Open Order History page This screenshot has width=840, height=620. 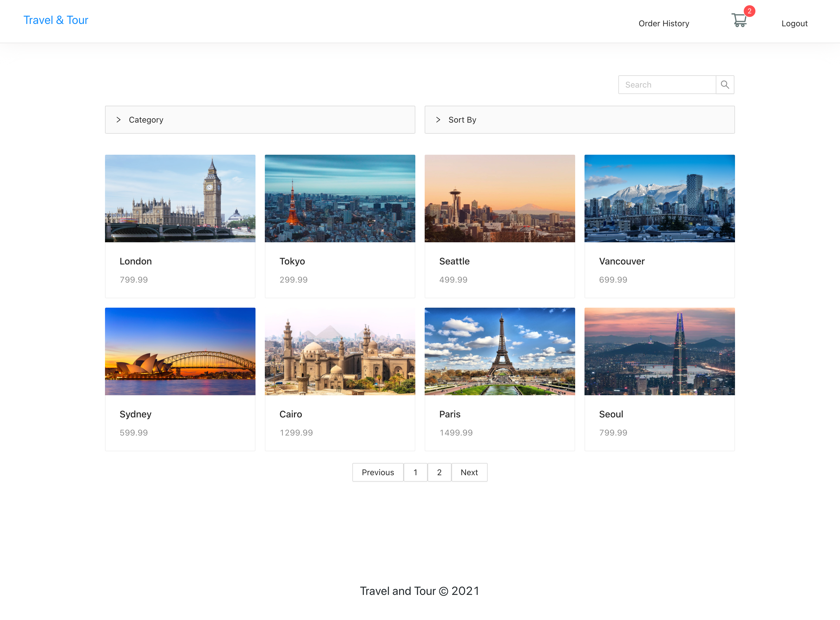664,23
